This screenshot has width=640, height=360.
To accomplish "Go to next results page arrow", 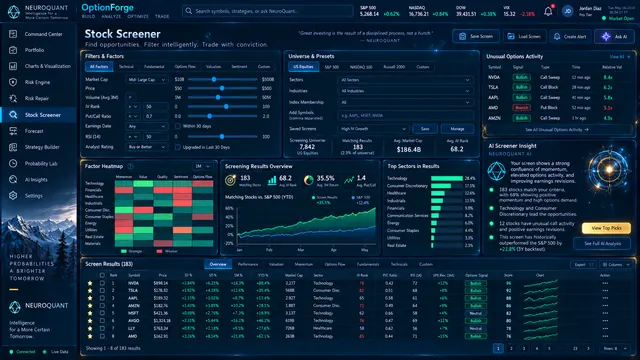I will 588,348.
